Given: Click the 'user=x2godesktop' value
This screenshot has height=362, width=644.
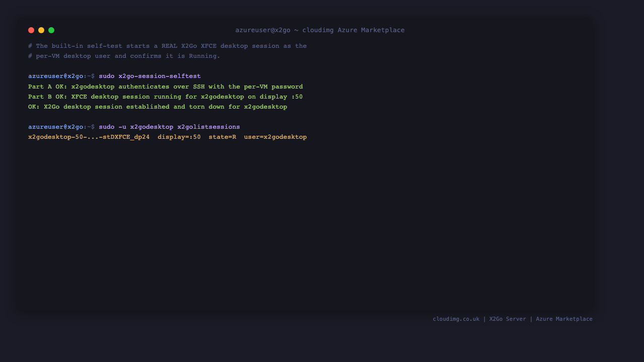Looking at the screenshot, I should tap(275, 137).
